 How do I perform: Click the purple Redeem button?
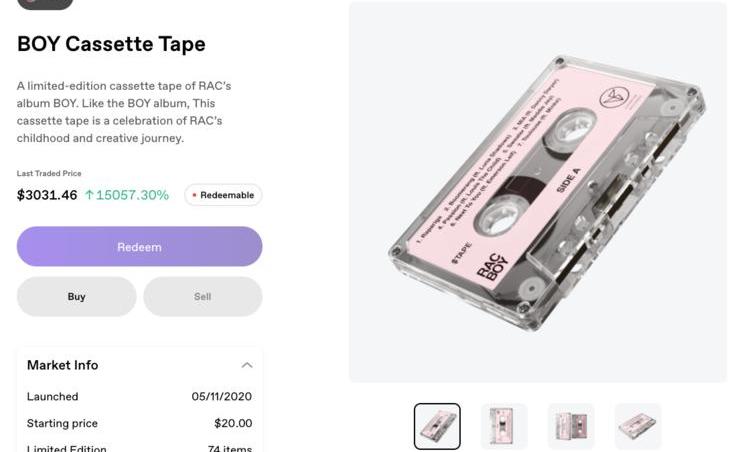pos(139,246)
